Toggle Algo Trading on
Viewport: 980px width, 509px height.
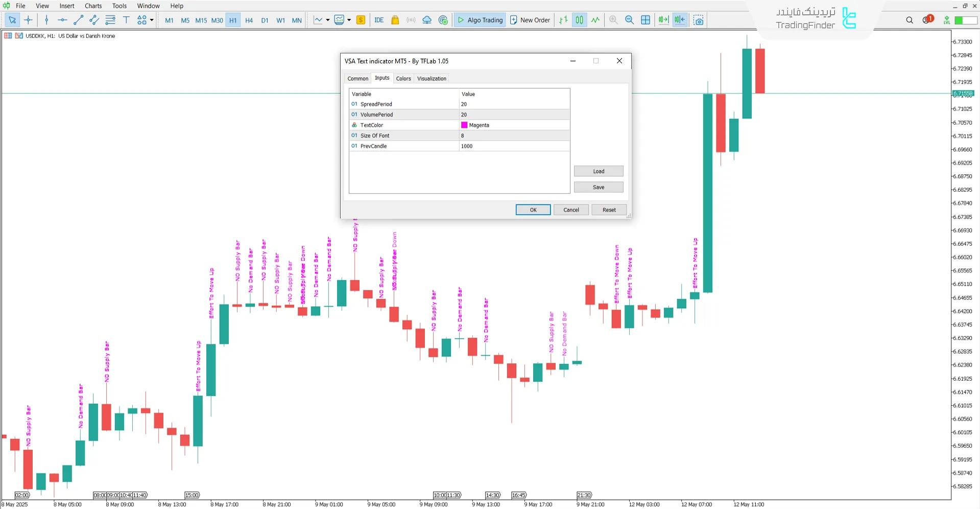click(479, 20)
